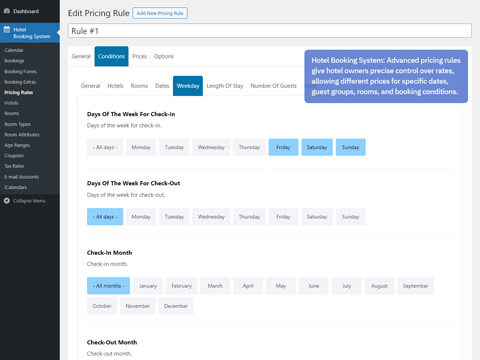The height and width of the screenshot is (360, 480).
Task: Click the Add New Pricing Rule button
Action: [x=160, y=13]
